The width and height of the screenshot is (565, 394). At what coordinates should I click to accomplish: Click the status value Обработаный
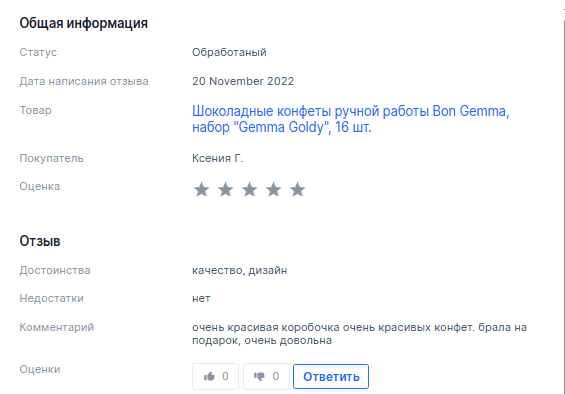click(229, 52)
